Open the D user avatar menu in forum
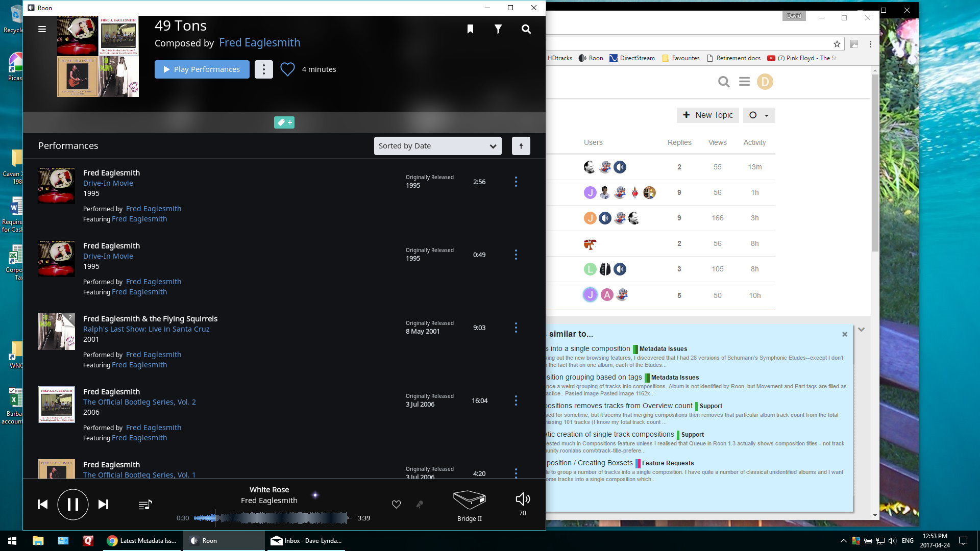The width and height of the screenshot is (980, 551). pos(765,82)
